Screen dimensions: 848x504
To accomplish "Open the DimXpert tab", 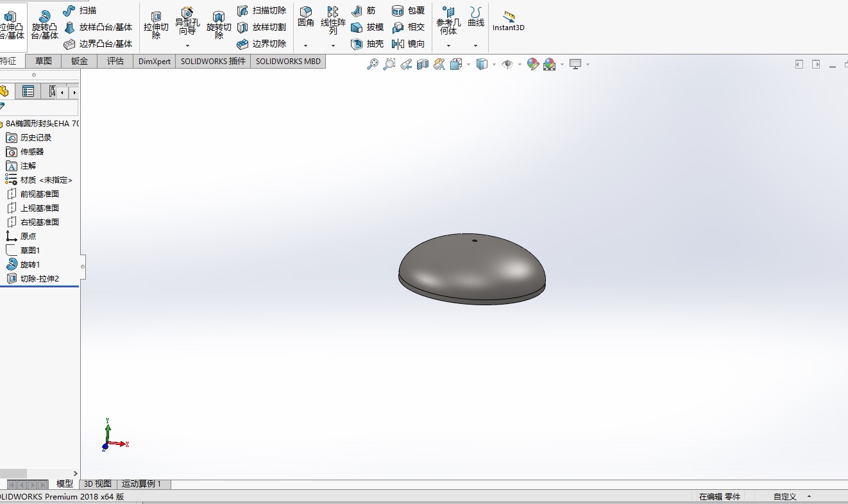I will [x=155, y=61].
